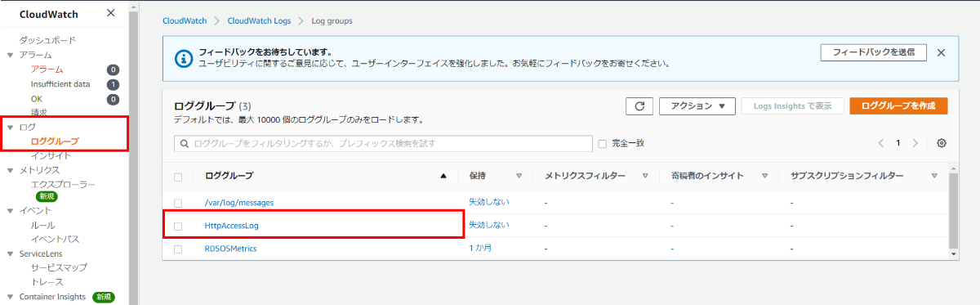Screen dimensions: 980x305
Task: Click 1 か月 retention for RDSOSMetrics
Action: pyautogui.click(x=480, y=249)
